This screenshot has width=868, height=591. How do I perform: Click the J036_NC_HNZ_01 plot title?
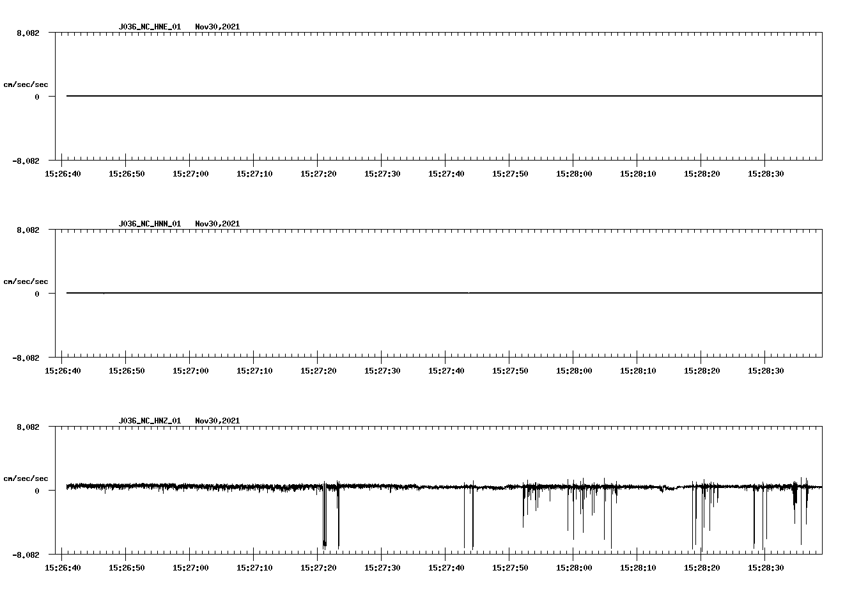tap(150, 421)
